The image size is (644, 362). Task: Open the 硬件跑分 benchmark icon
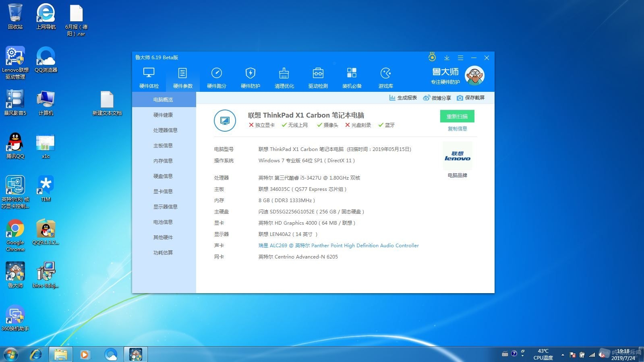217,78
